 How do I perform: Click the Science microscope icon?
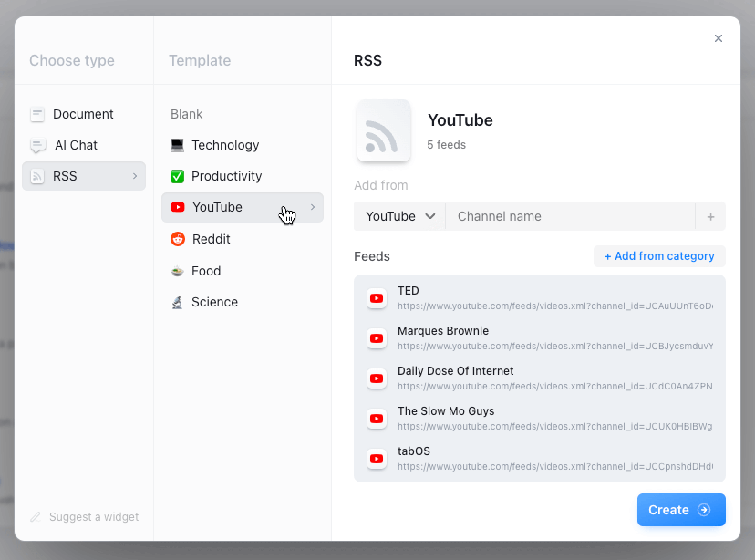(177, 302)
